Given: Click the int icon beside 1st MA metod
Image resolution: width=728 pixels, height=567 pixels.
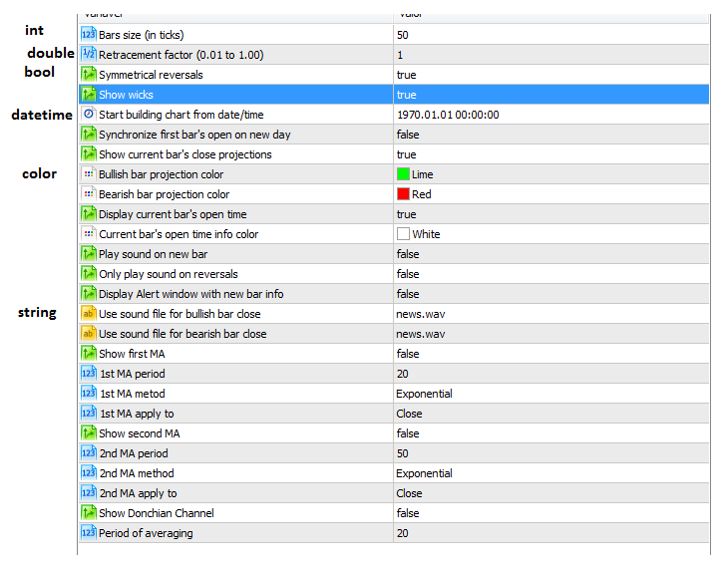Looking at the screenshot, I should [88, 394].
